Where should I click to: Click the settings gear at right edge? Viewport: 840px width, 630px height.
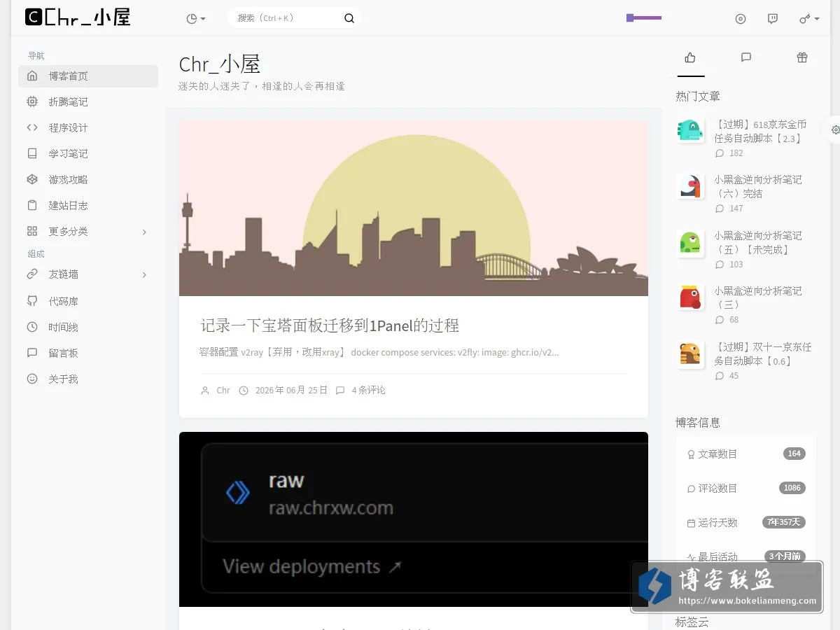[x=835, y=129]
